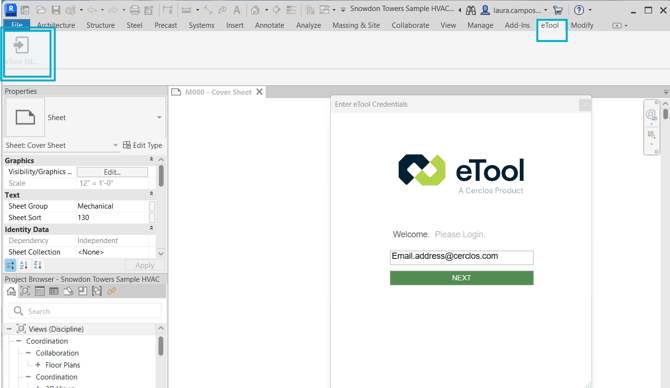Screen dimensions: 670x388
Task: Click Visibility/Graphics Edit... button
Action: (x=112, y=172)
